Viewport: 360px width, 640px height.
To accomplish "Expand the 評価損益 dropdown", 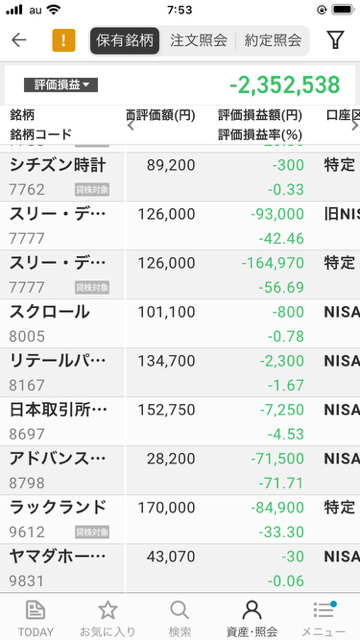I will coord(61,85).
